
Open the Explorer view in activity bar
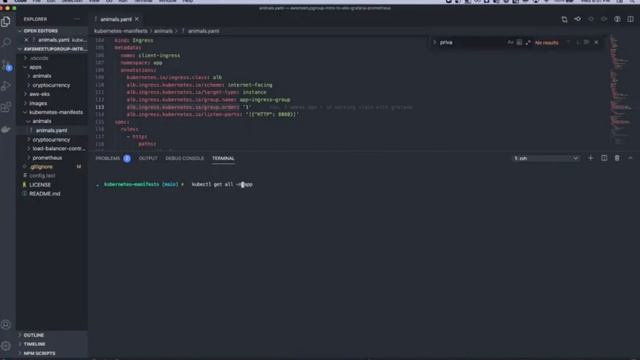(x=6, y=22)
